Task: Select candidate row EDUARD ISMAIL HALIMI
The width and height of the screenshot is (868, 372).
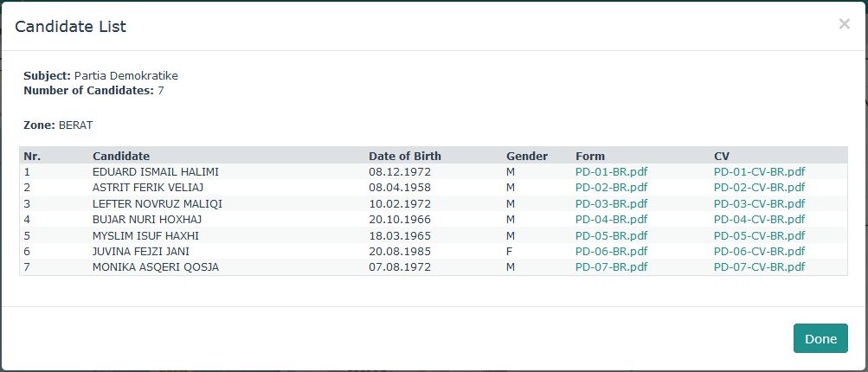Action: point(155,172)
